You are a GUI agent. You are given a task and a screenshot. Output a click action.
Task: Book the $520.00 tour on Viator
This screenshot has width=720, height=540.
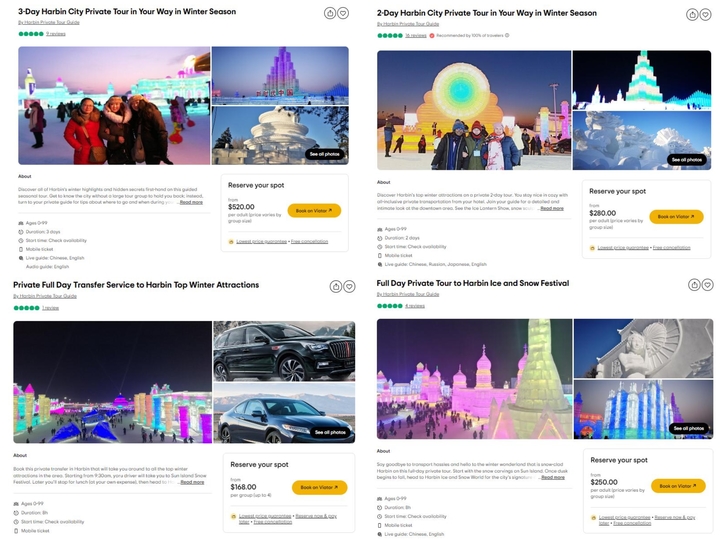pos(314,211)
